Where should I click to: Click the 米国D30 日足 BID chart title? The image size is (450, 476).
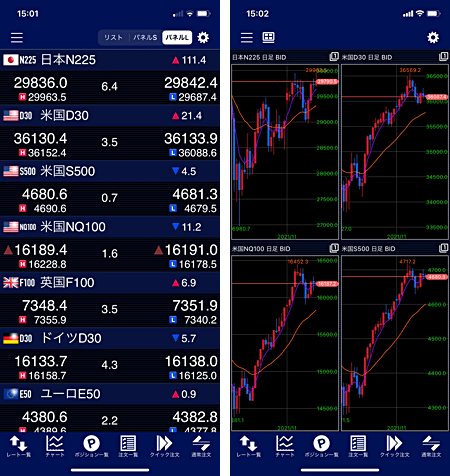point(367,57)
